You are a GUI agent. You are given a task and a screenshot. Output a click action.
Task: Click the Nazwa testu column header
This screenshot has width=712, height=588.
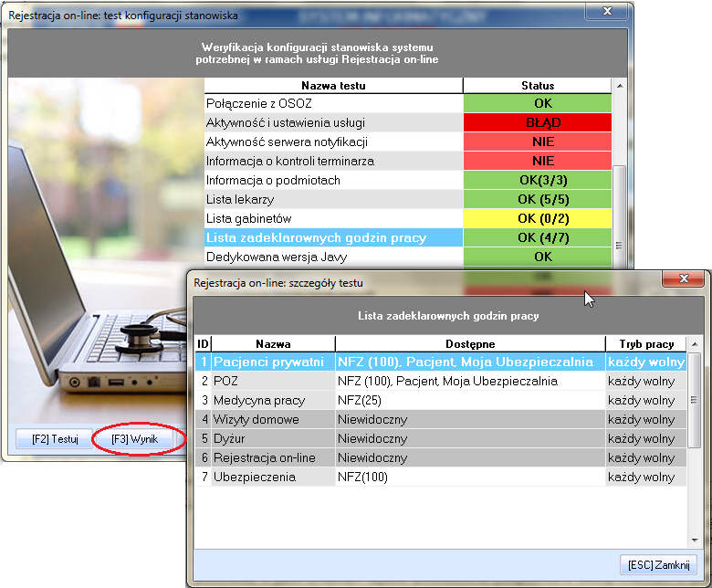click(x=333, y=85)
